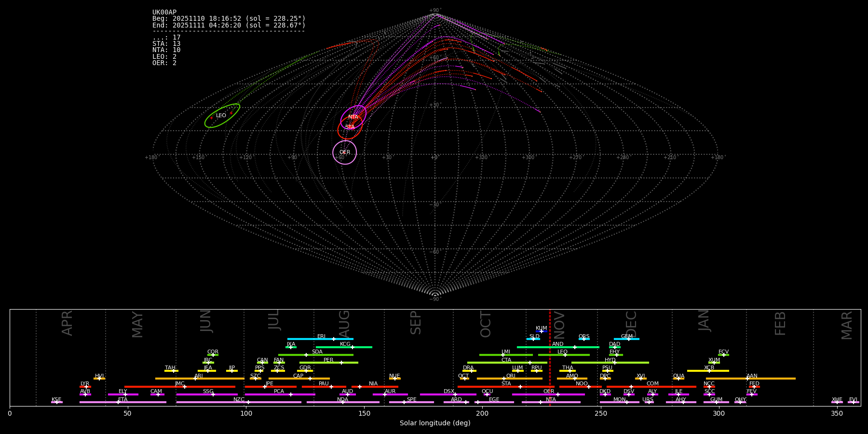Click the red STA radiant ellipse on map

350,127
